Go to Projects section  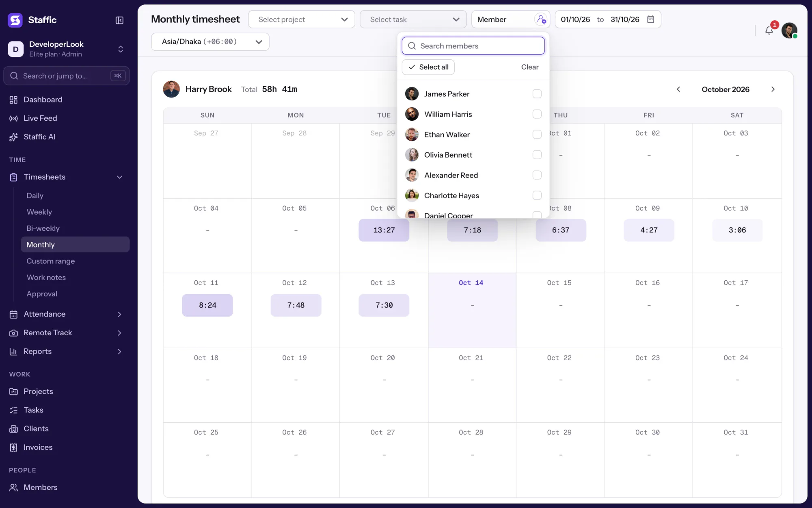coord(66,391)
